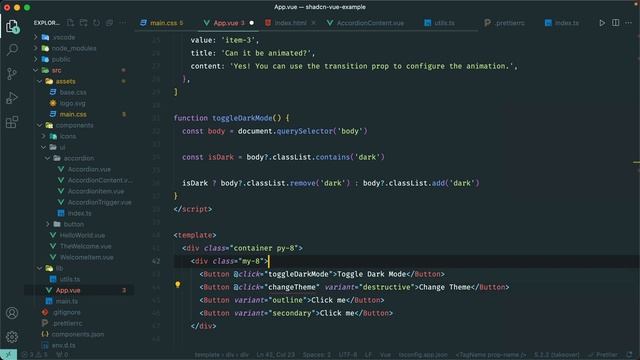Viewport: 640px width, 360px height.
Task: Collapse the assets folder
Action: 65,81
